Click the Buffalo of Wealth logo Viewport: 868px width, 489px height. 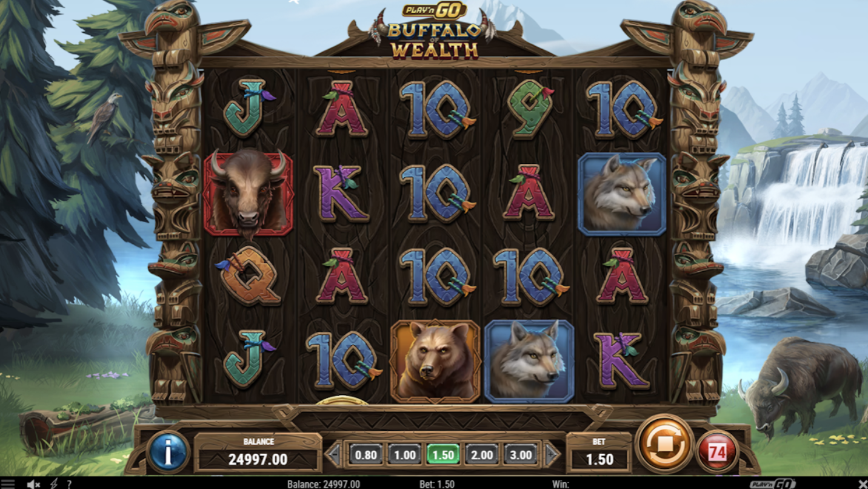tap(434, 34)
